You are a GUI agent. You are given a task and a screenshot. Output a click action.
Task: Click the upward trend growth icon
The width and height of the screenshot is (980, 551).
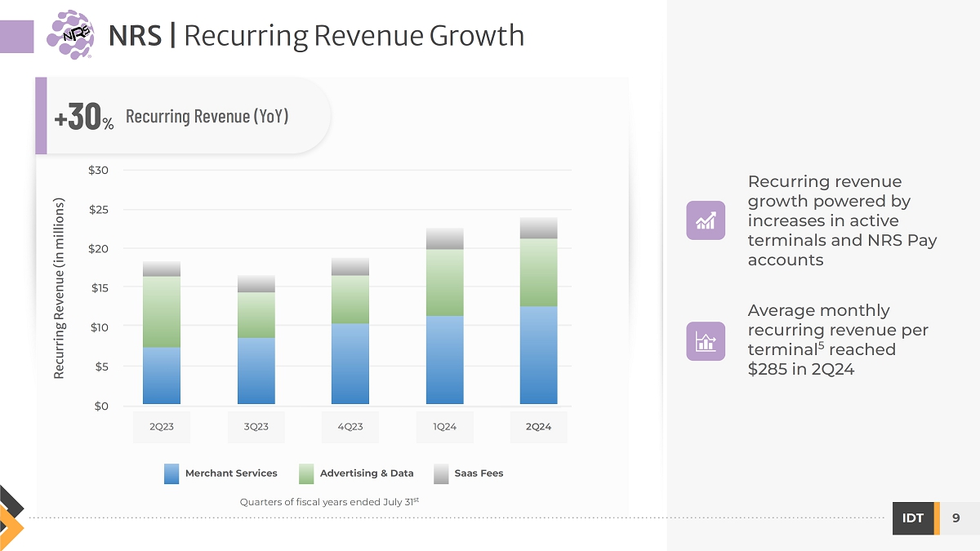[x=706, y=220]
